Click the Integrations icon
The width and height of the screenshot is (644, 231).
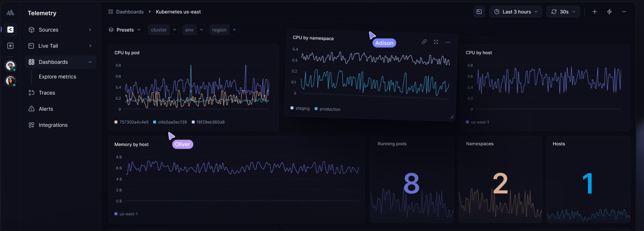tap(32, 125)
